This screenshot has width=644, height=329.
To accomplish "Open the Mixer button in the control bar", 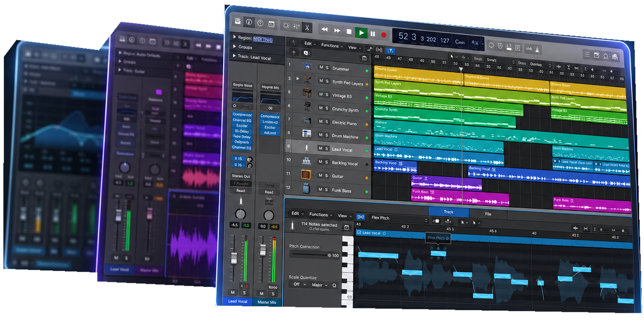I will point(297,27).
